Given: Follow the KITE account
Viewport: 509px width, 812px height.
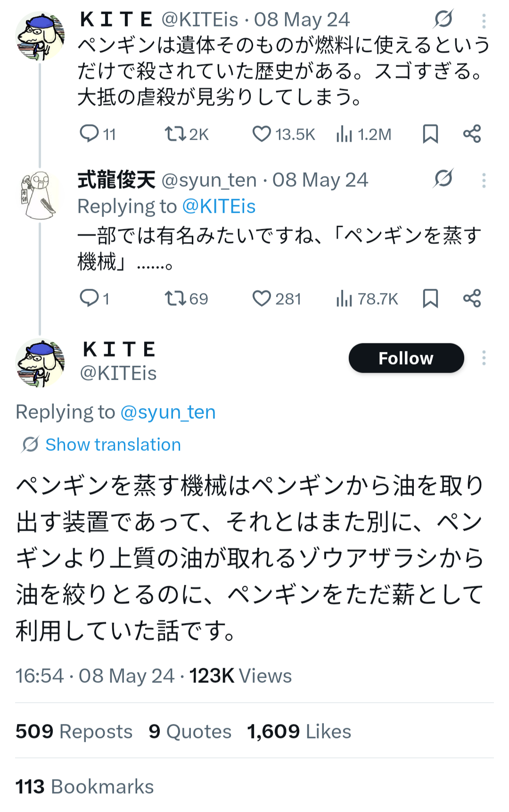Looking at the screenshot, I should (406, 358).
